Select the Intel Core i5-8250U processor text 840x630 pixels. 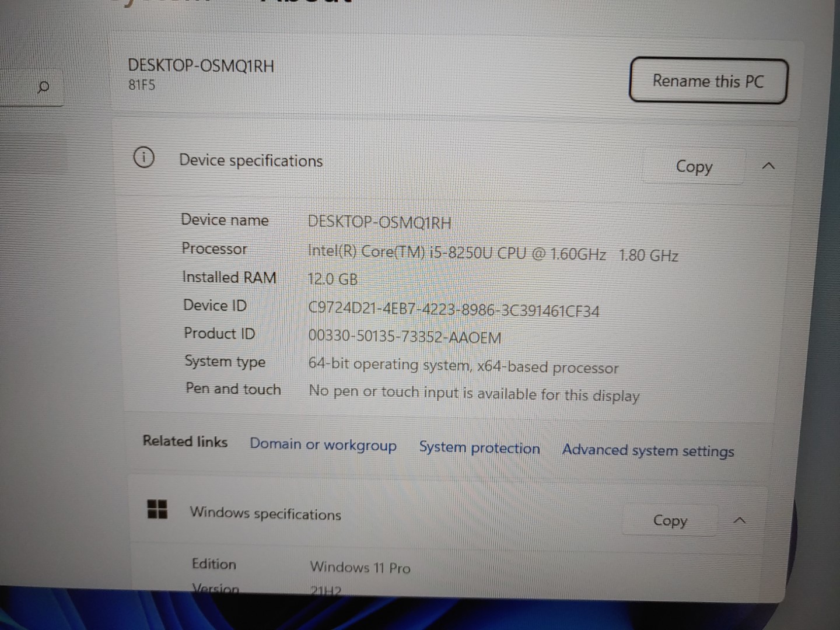pos(493,253)
